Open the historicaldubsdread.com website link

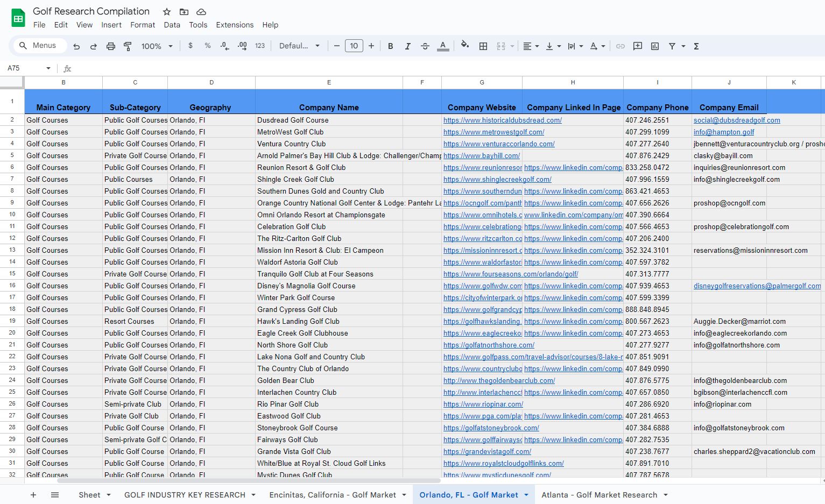(503, 120)
